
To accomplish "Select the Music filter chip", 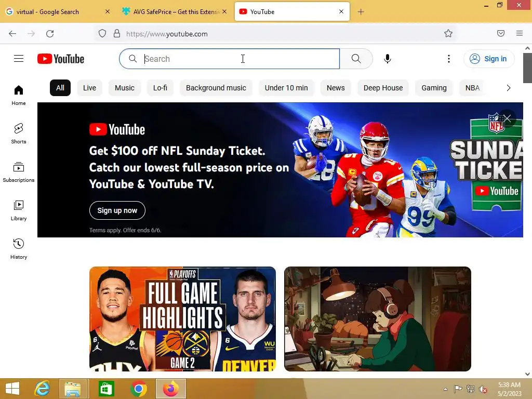I will (x=125, y=88).
